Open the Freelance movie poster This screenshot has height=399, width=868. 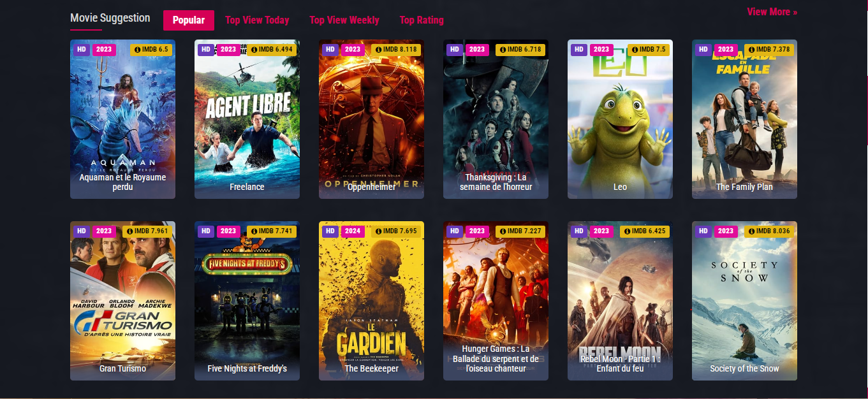click(247, 119)
